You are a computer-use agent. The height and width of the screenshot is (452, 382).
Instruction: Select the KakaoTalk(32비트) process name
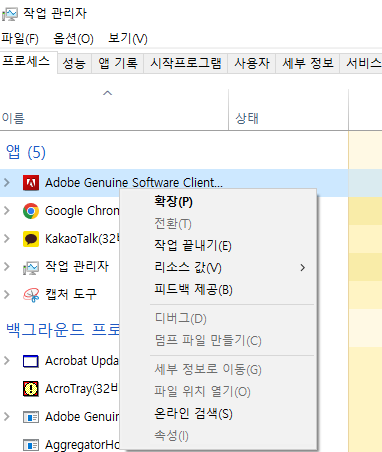[x=82, y=239]
